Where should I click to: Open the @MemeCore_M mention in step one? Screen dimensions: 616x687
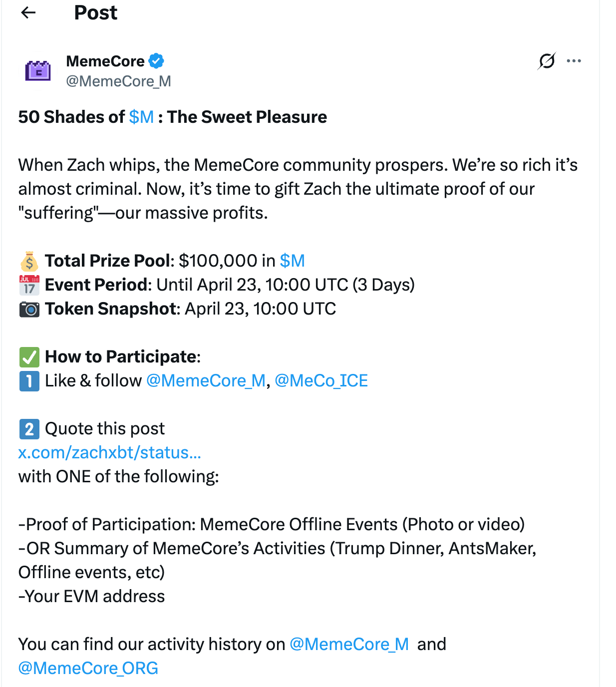[205, 380]
